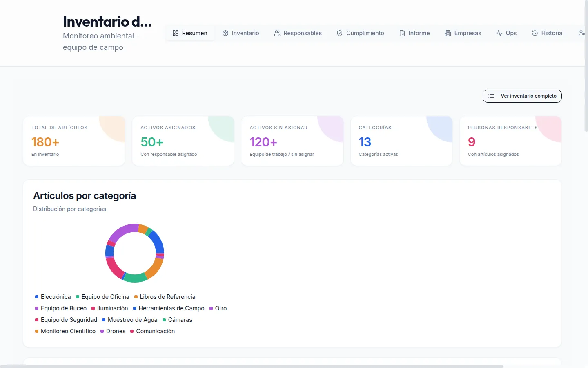This screenshot has width=588, height=368.
Task: Toggle Monitoreo Científico legend entry
Action: [x=65, y=331]
